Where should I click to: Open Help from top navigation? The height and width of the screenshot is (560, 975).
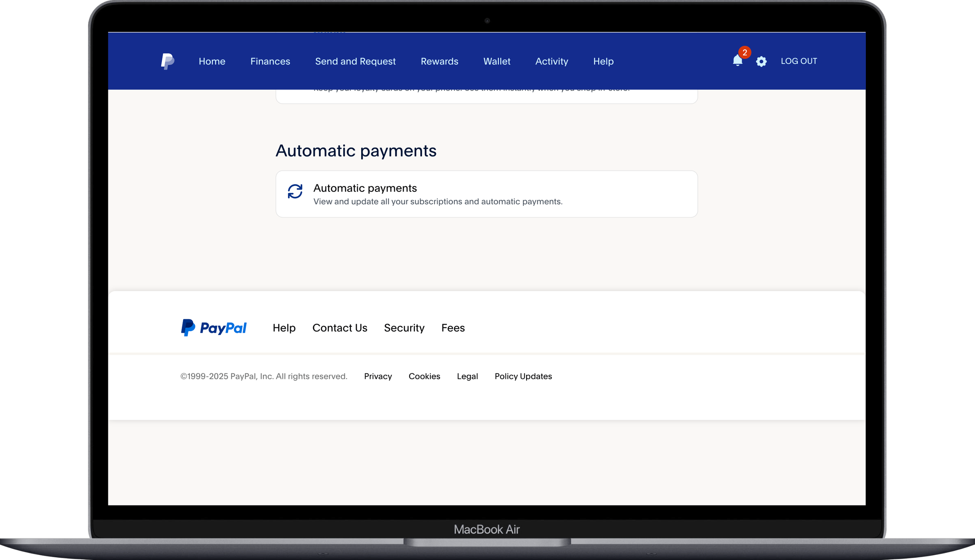click(x=603, y=61)
